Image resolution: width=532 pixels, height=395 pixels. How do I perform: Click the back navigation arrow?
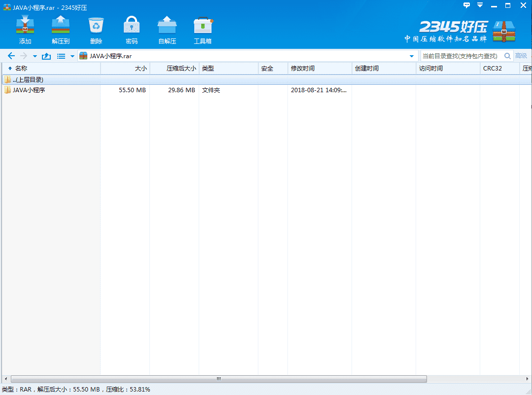[11, 56]
